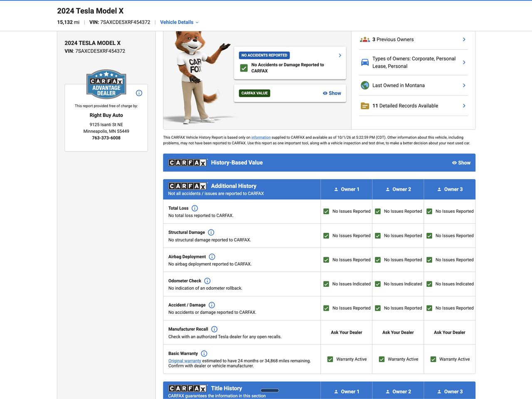Select Owner 2 column header in Title History
The width and height of the screenshot is (532, 399).
point(398,391)
